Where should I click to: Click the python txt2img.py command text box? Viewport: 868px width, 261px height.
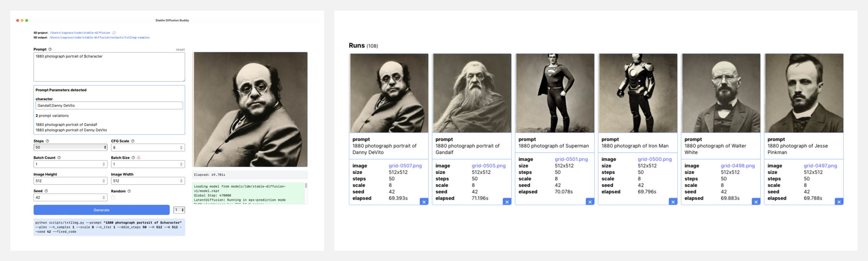(x=109, y=227)
